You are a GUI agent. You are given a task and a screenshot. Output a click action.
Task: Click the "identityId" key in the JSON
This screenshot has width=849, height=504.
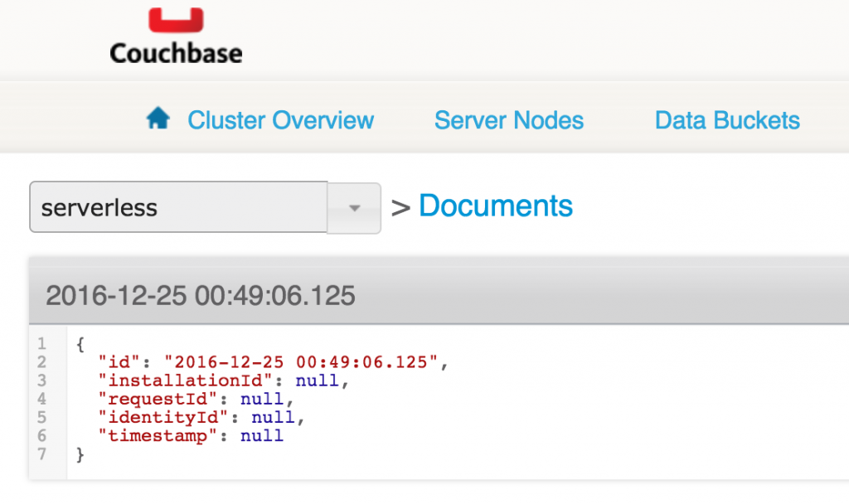(x=163, y=418)
